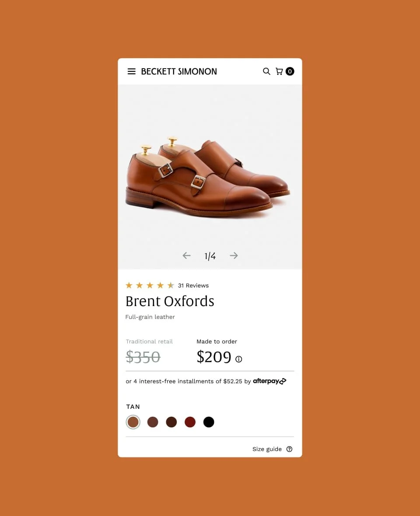
Task: Click the search magnifier icon
Action: 266,71
